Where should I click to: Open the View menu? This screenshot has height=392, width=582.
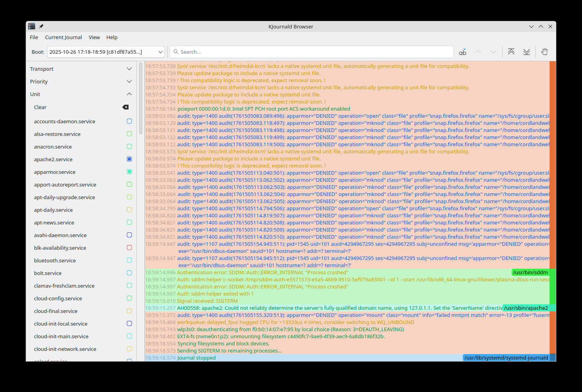(94, 38)
